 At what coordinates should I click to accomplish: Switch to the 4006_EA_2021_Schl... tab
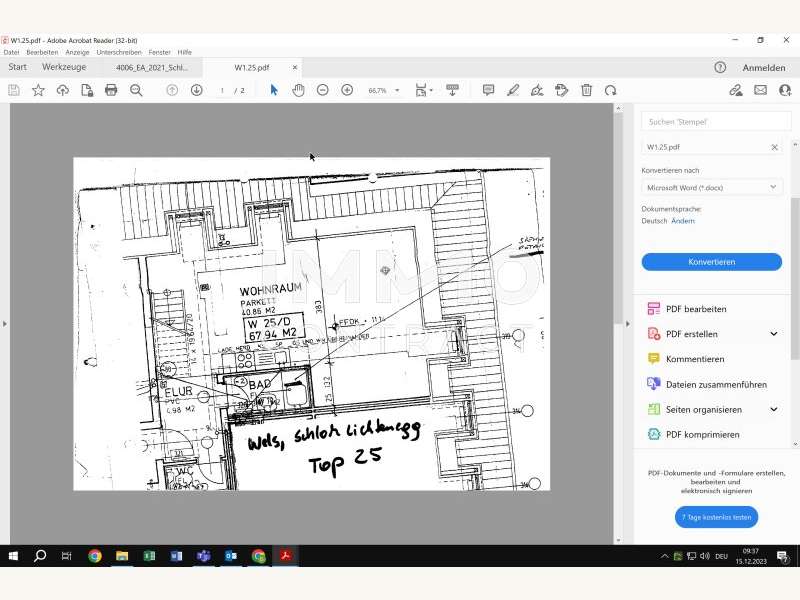pyautogui.click(x=152, y=67)
